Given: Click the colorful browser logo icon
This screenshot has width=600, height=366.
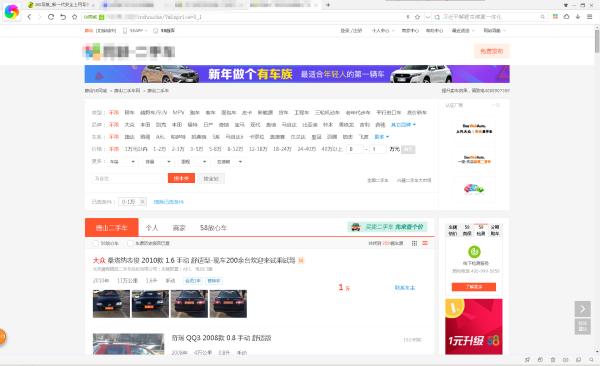Looking at the screenshot, I should click(12, 12).
